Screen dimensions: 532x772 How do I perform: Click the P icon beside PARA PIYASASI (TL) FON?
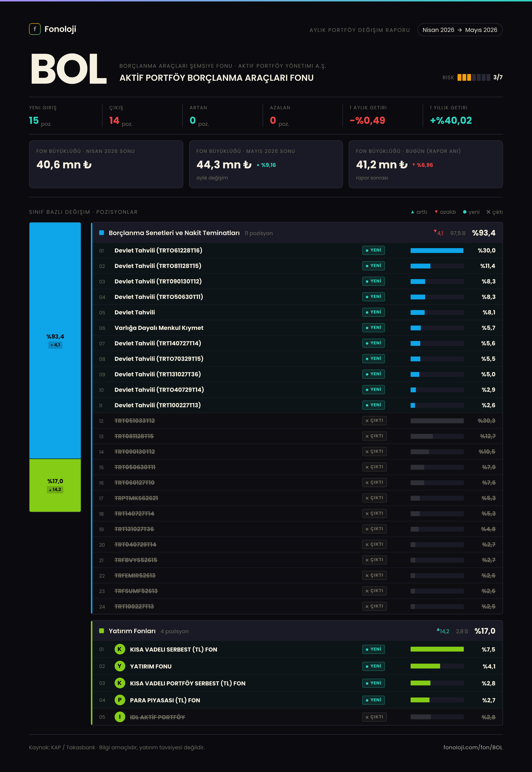click(x=120, y=700)
